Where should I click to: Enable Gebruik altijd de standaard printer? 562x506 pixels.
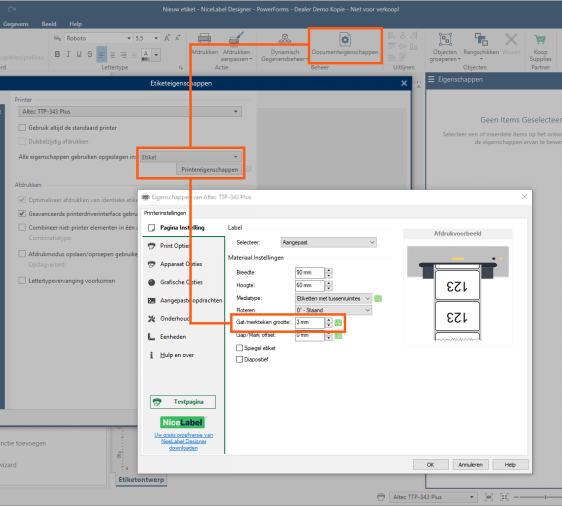coord(22,128)
